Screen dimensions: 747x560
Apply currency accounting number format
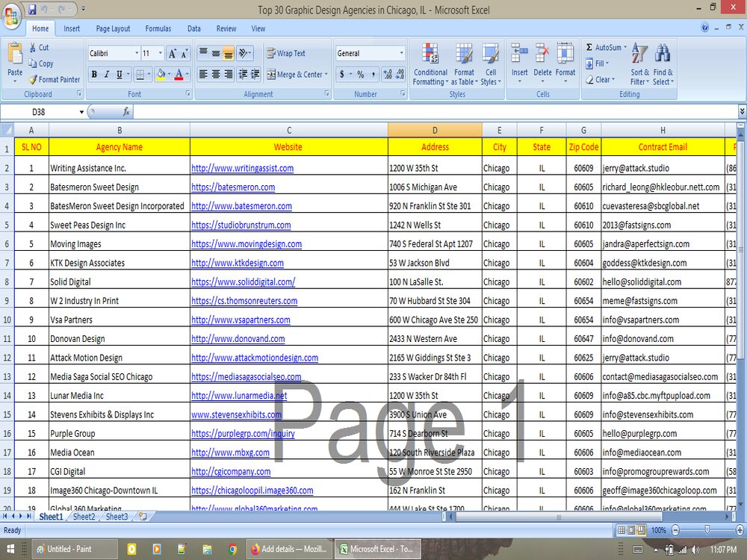(341, 74)
